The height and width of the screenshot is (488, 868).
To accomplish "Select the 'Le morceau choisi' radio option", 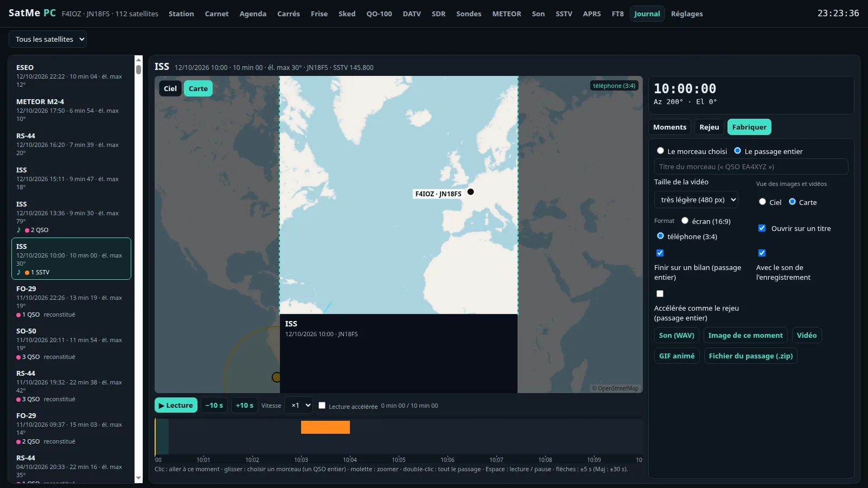I will (x=660, y=151).
